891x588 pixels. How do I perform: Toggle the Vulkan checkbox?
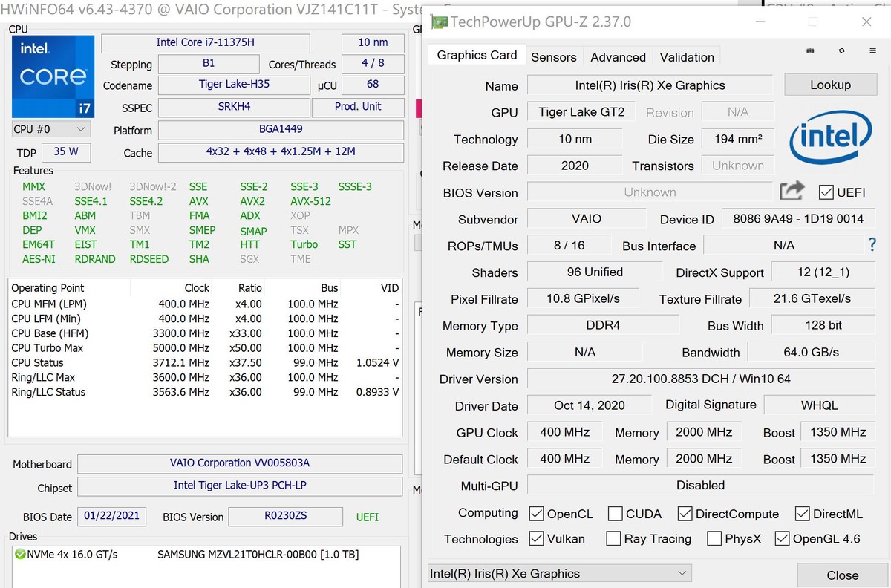[536, 539]
